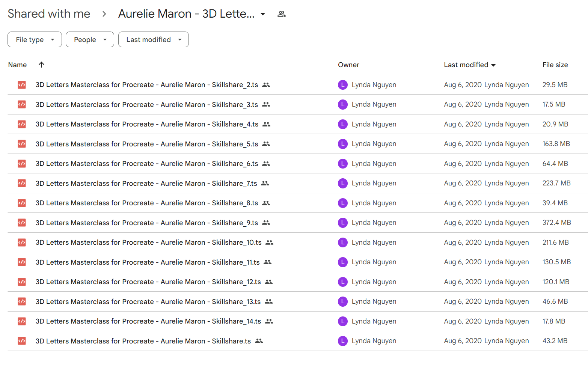The height and width of the screenshot is (378, 588).
Task: Select the file ending in Skillshare_13.ts
Action: (x=148, y=301)
